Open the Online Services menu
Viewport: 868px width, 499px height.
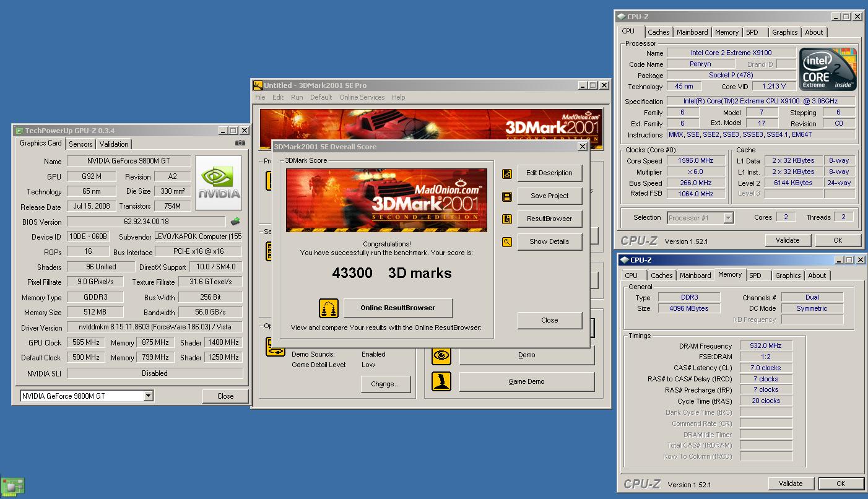click(x=362, y=97)
